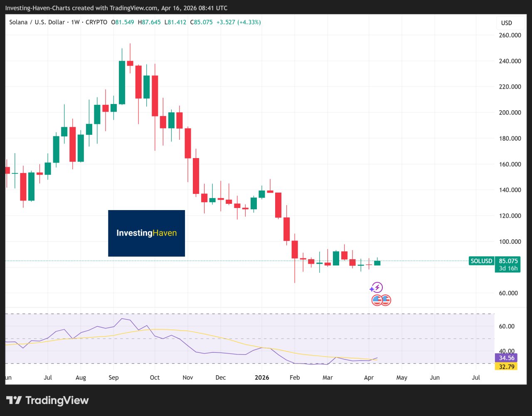Image resolution: width=532 pixels, height=416 pixels.
Task: Click the change value +3.527 (+4.33%)
Action: [x=239, y=22]
